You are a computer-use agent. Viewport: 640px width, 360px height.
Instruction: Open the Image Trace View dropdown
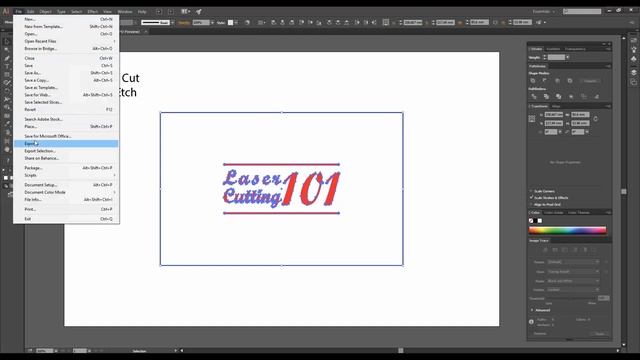pyautogui.click(x=573, y=271)
